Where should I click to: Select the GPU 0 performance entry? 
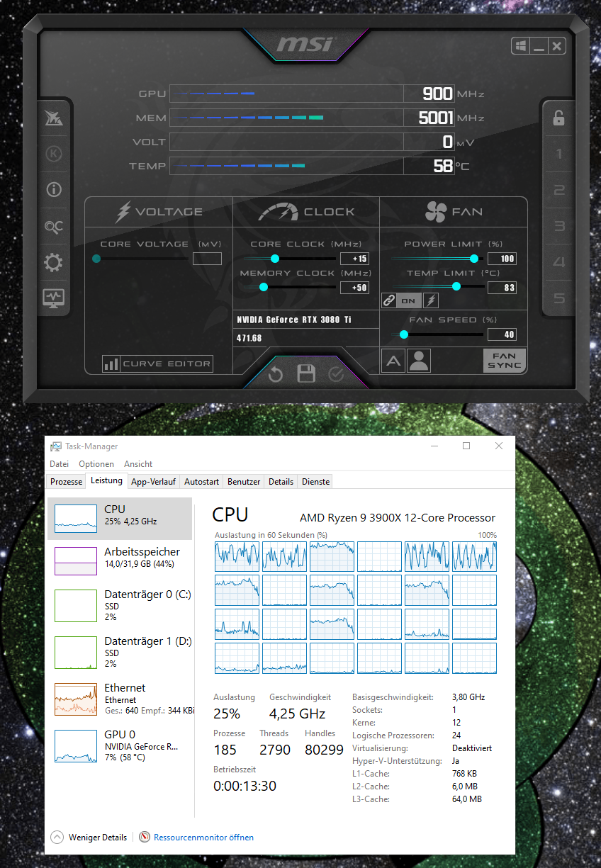pyautogui.click(x=120, y=746)
